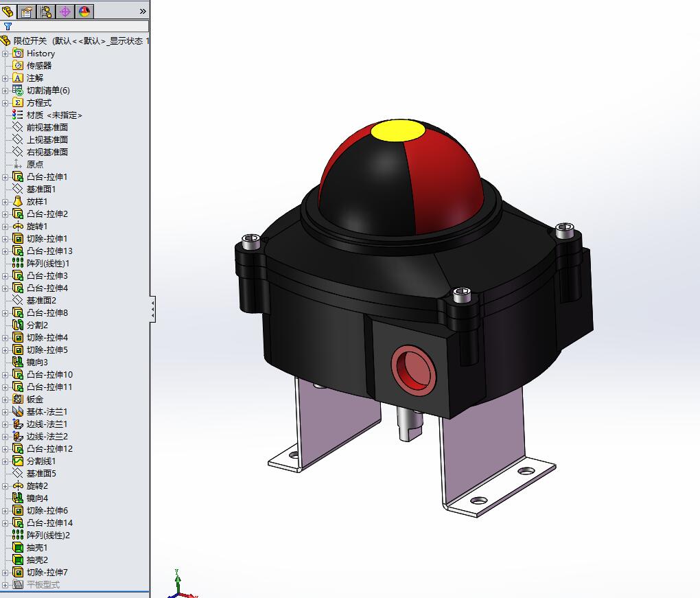Select the 基准面5 plane

click(34, 474)
